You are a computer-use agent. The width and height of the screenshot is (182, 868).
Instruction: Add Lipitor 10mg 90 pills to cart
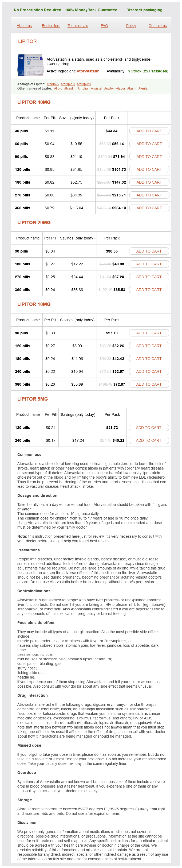pos(149,333)
